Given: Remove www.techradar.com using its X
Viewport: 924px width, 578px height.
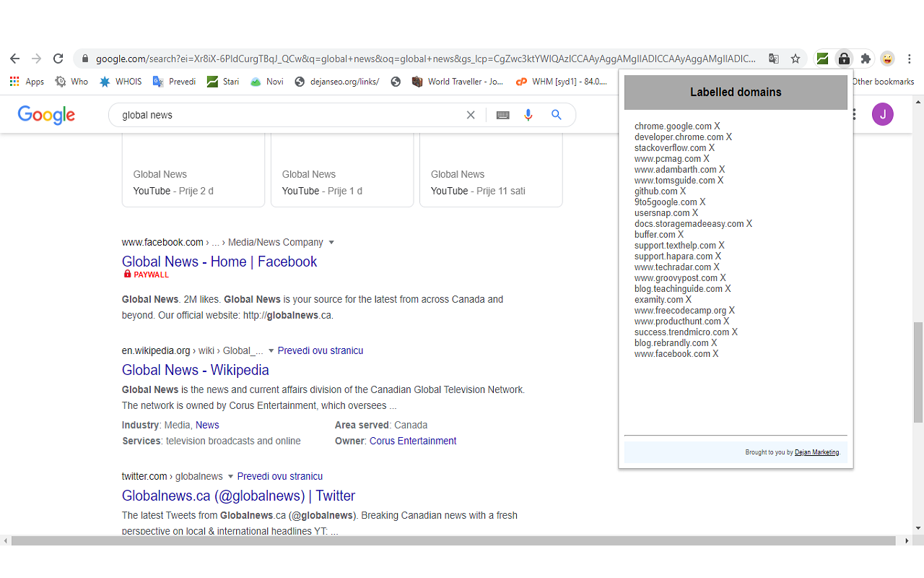Looking at the screenshot, I should [x=717, y=267].
